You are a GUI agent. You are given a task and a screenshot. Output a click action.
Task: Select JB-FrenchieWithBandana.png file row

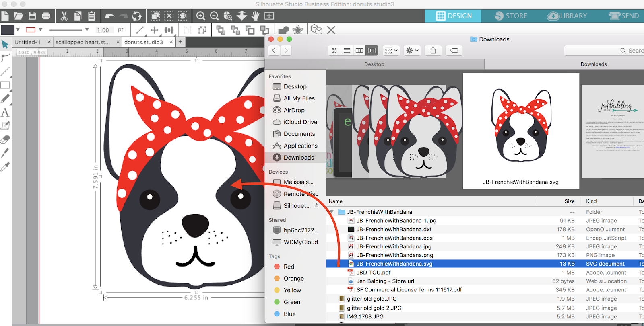(x=485, y=255)
